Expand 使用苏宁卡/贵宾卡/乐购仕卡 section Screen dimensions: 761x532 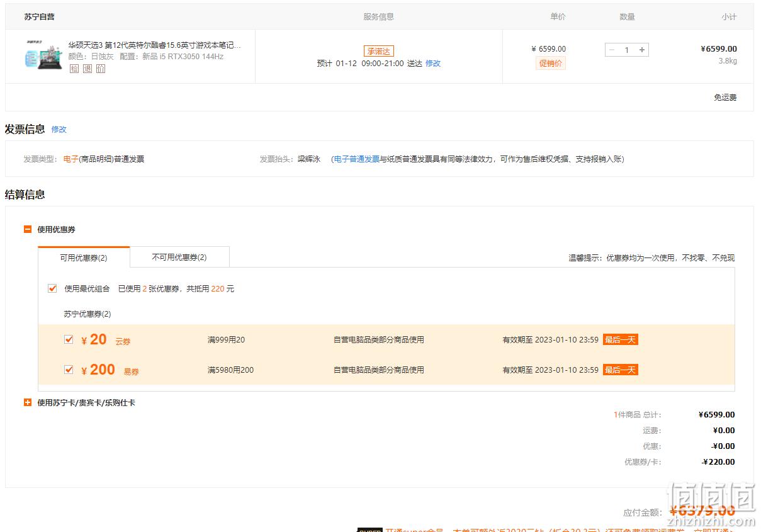pos(28,402)
